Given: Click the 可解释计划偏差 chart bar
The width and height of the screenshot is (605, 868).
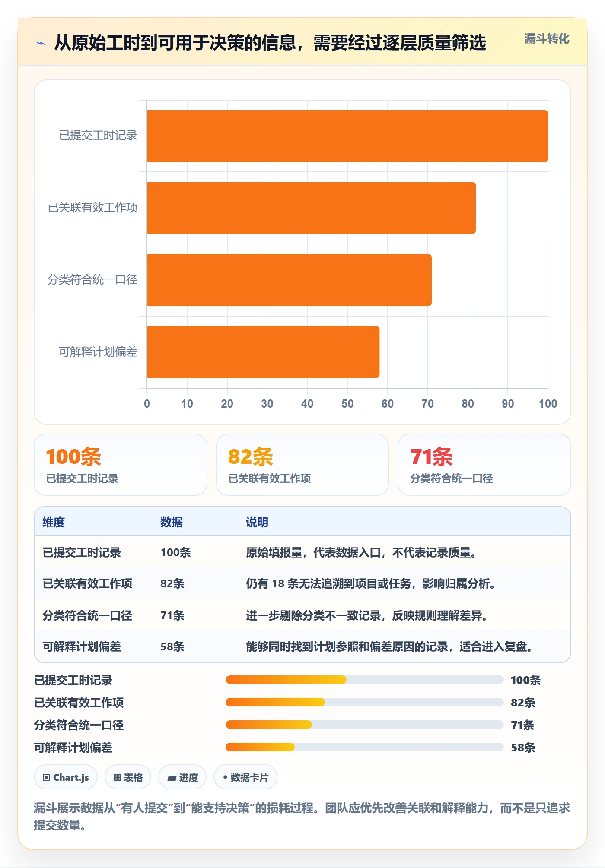Looking at the screenshot, I should click(x=263, y=352).
